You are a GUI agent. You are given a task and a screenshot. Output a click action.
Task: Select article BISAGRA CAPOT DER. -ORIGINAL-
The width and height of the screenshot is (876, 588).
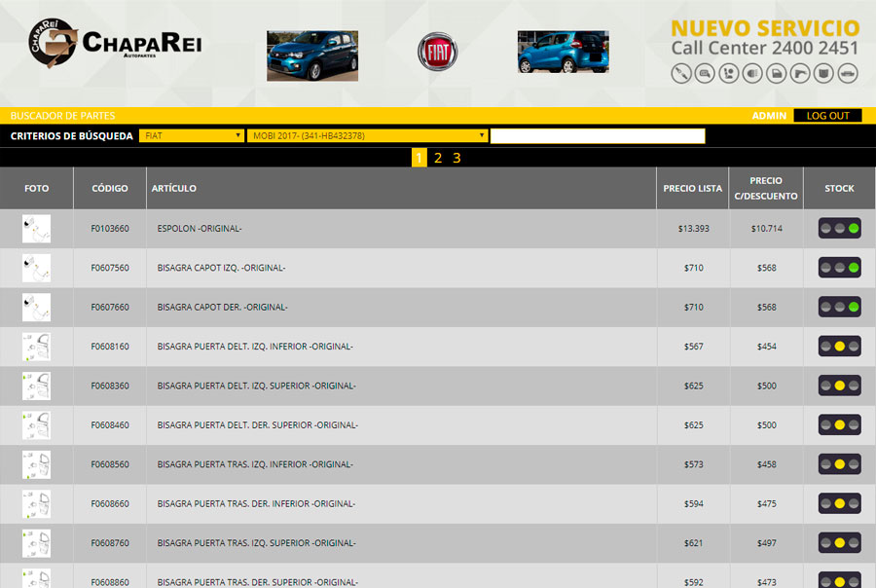pos(222,308)
